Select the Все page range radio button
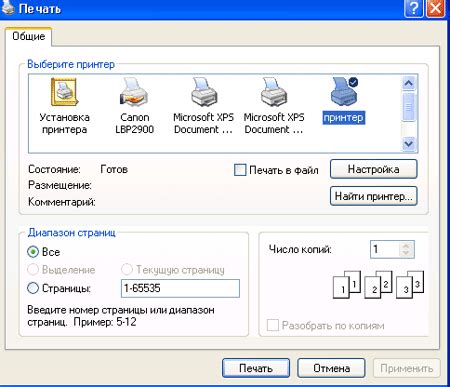 coord(33,252)
